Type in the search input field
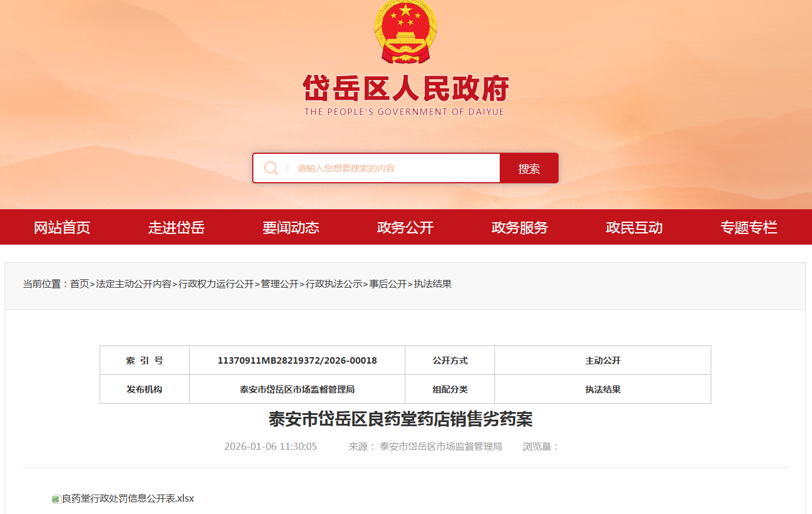The height and width of the screenshot is (514, 812). pyautogui.click(x=395, y=169)
